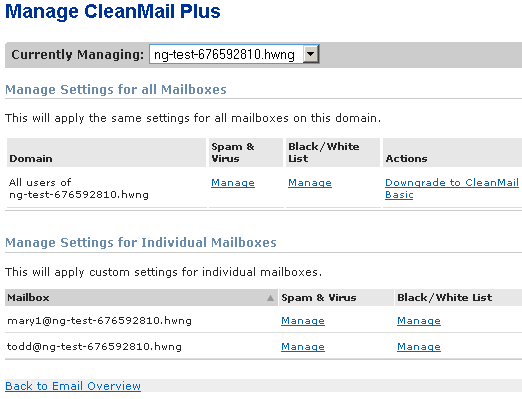Sort by the Mailbox column header

point(141,297)
